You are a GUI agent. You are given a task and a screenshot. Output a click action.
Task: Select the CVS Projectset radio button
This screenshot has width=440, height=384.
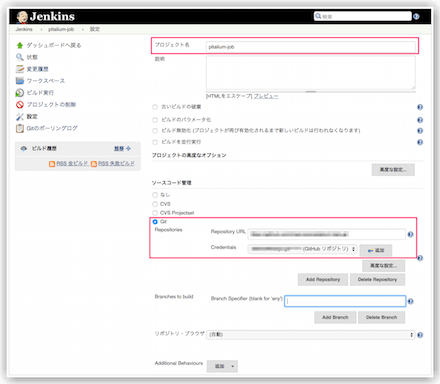click(155, 213)
